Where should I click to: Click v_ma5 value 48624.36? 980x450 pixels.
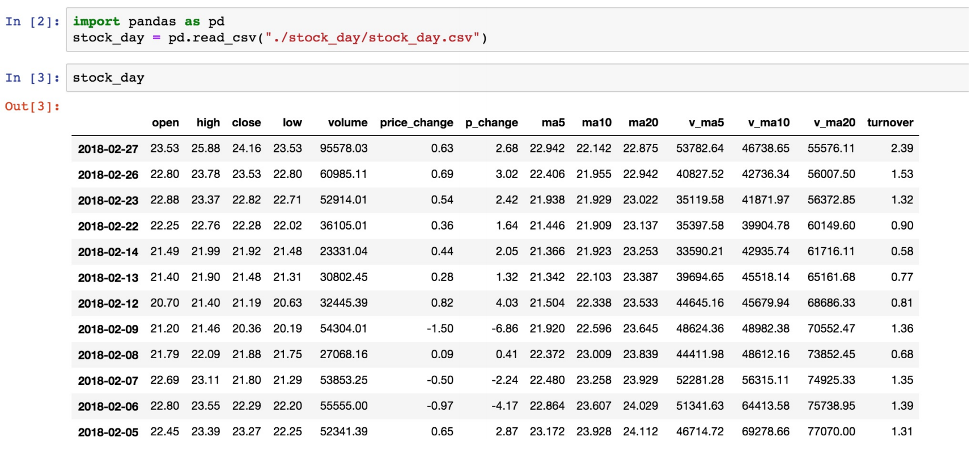coord(700,329)
